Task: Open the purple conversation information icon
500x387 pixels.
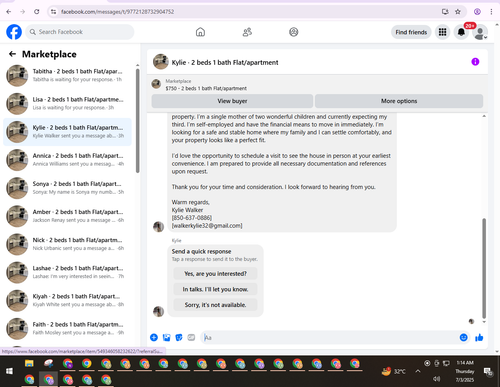Action: (475, 62)
